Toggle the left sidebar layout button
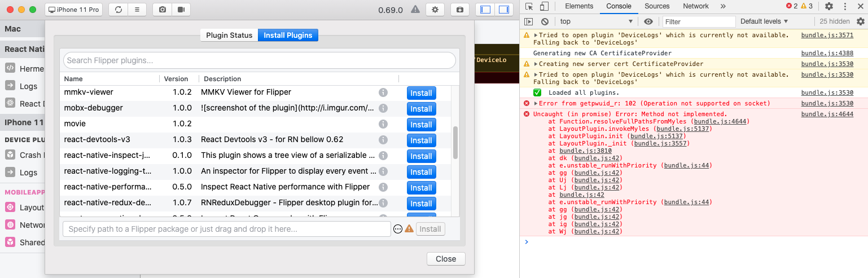Image resolution: width=868 pixels, height=278 pixels. (485, 10)
